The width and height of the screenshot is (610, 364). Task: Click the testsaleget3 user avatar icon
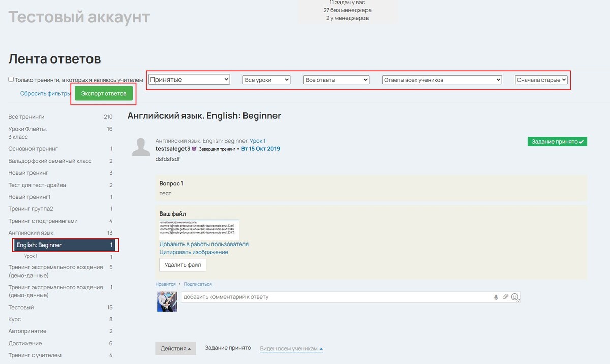pos(141,146)
